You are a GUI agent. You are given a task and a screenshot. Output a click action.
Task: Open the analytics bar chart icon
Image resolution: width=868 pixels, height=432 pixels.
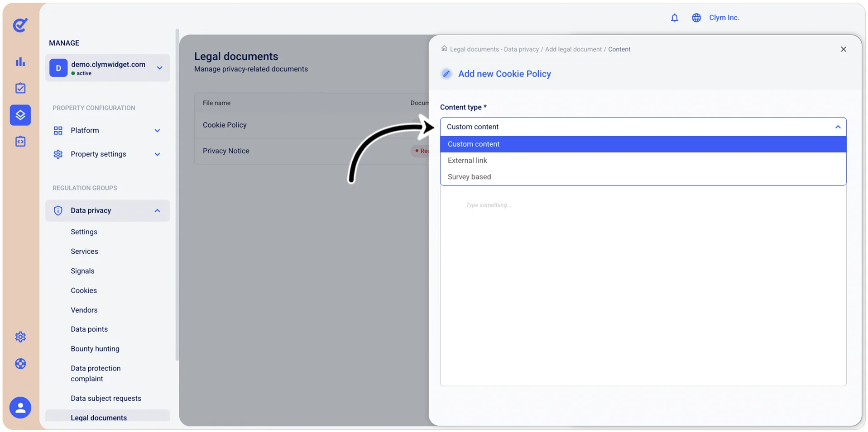[x=20, y=62]
